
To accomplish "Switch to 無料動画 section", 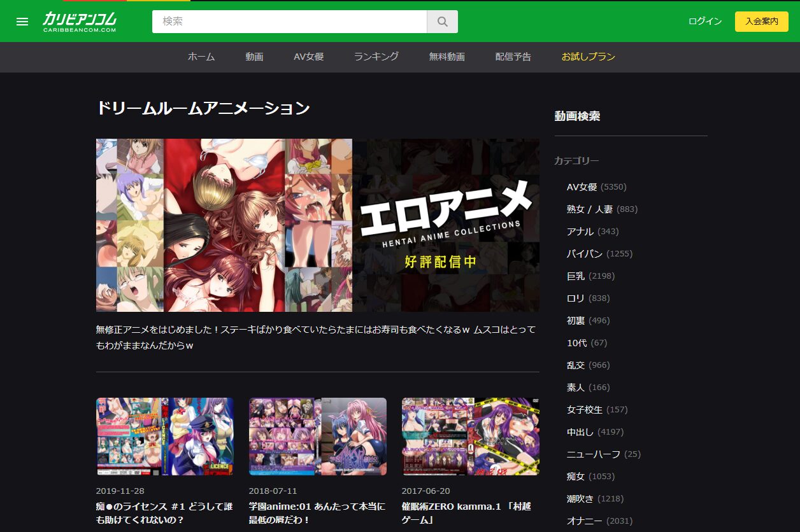I will point(447,57).
